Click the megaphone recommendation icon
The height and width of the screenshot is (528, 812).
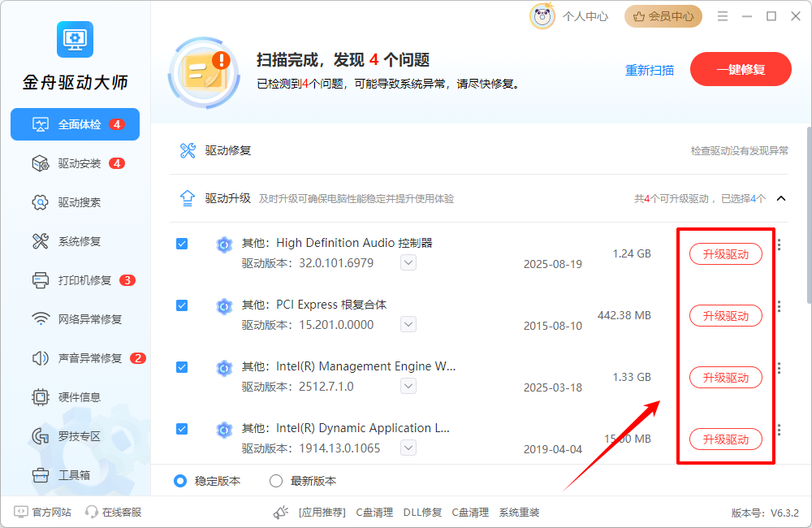click(x=281, y=512)
